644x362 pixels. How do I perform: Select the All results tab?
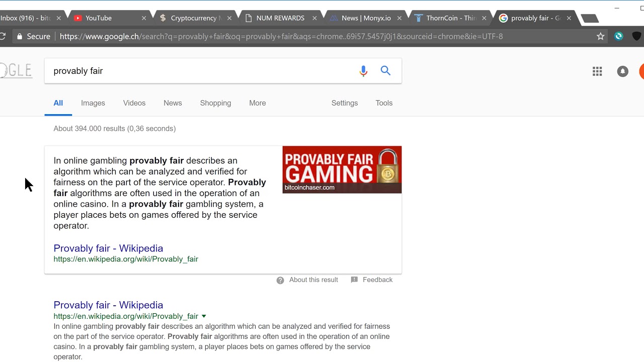pos(58,103)
